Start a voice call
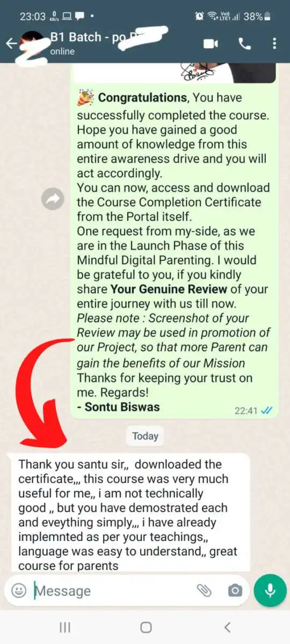 click(245, 43)
